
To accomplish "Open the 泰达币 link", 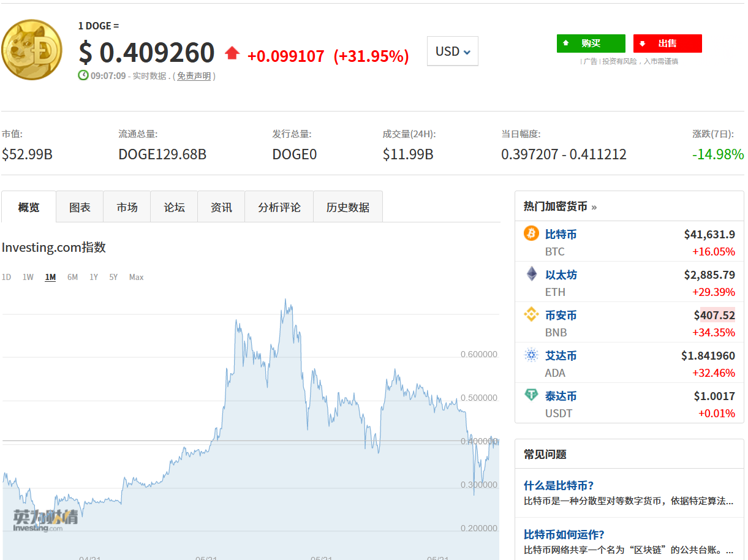I will (561, 396).
